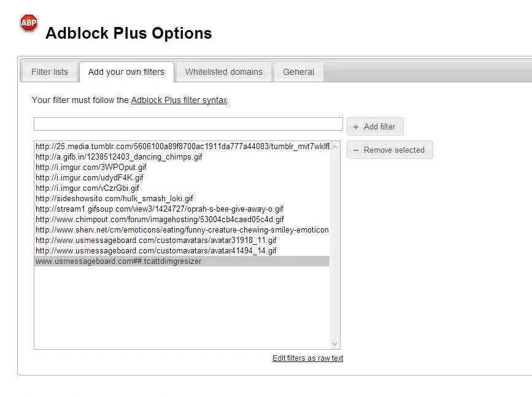The height and width of the screenshot is (397, 532).
Task: Choose the chimpout.com imagehosting filter
Action: pos(160,219)
